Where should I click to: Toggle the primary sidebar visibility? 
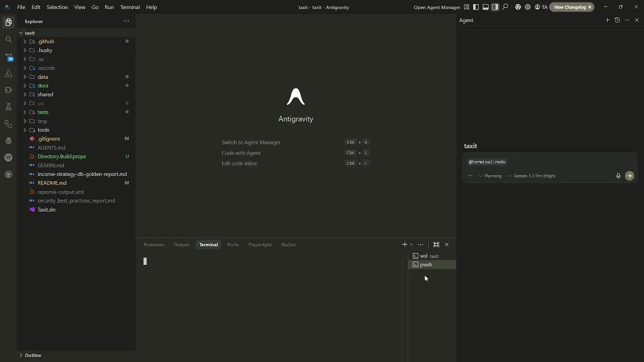point(476,7)
